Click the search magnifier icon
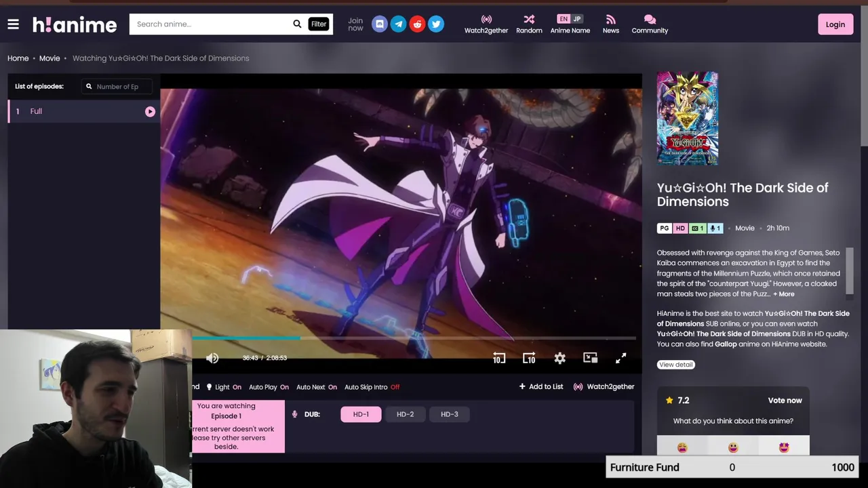 point(297,24)
